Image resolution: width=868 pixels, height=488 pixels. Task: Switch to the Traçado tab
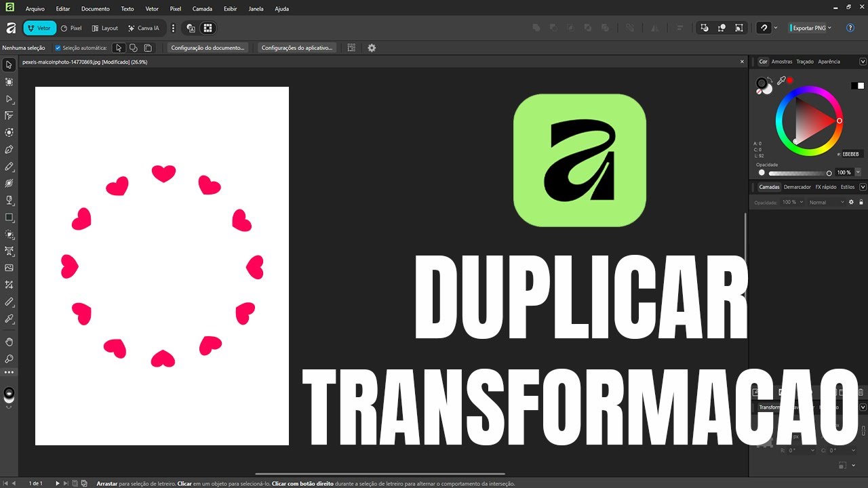point(805,62)
